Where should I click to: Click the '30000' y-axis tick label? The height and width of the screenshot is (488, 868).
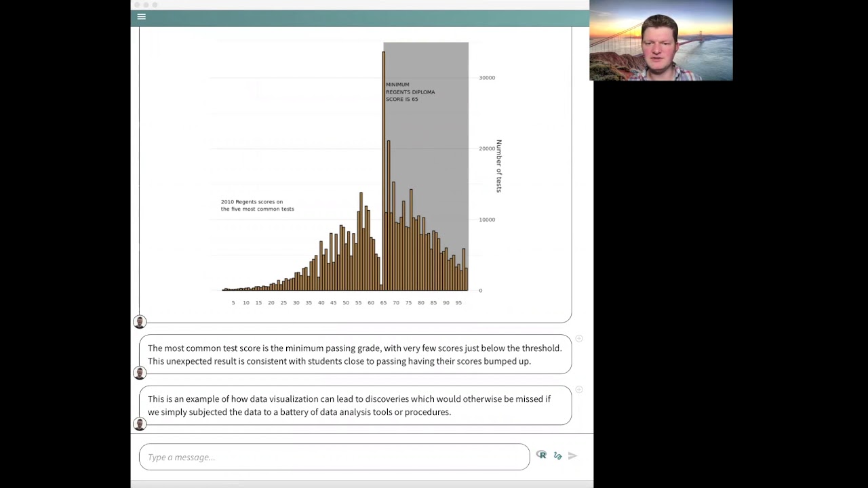487,78
